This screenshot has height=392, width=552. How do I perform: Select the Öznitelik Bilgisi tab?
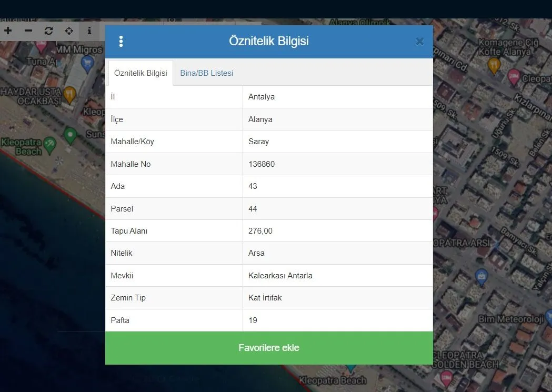click(140, 73)
